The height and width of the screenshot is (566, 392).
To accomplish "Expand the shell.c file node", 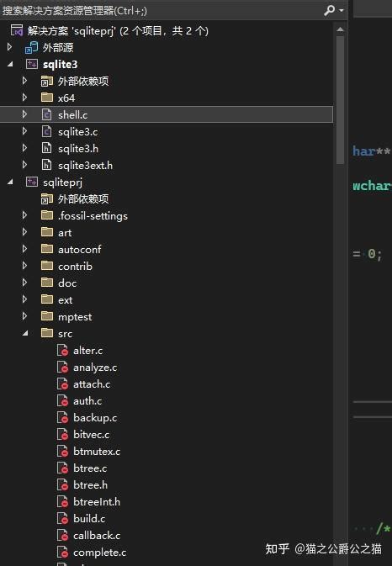I will (x=24, y=114).
